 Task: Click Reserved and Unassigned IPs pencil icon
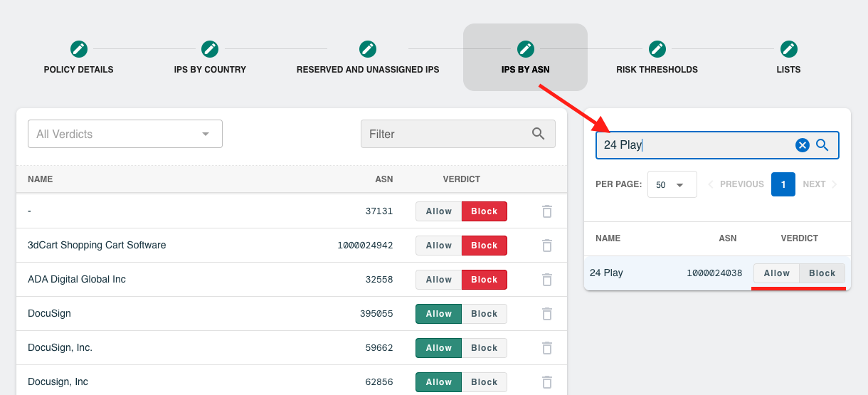(x=368, y=49)
